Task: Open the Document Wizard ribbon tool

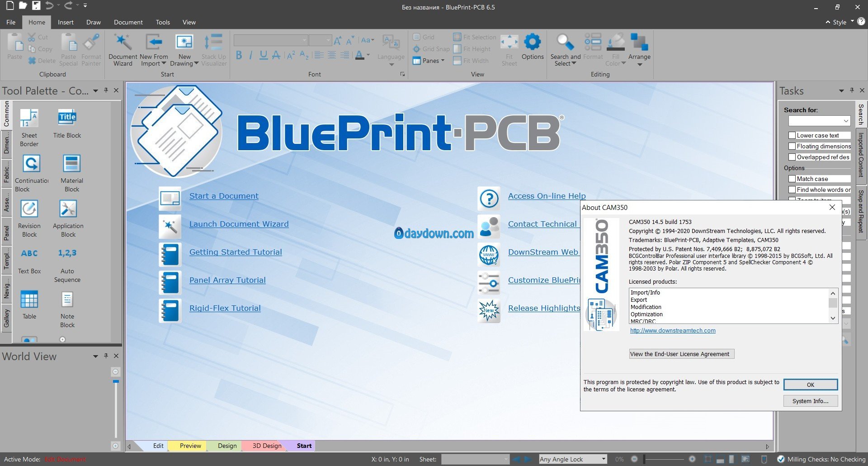Action: pos(123,50)
